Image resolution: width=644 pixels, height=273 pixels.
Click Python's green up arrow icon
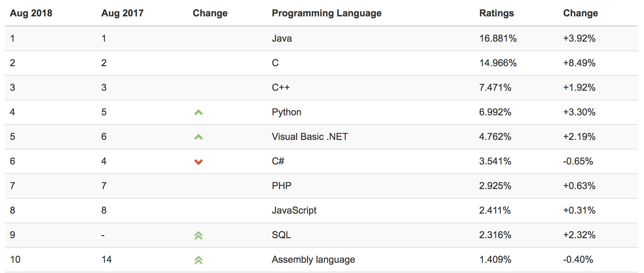(x=199, y=112)
